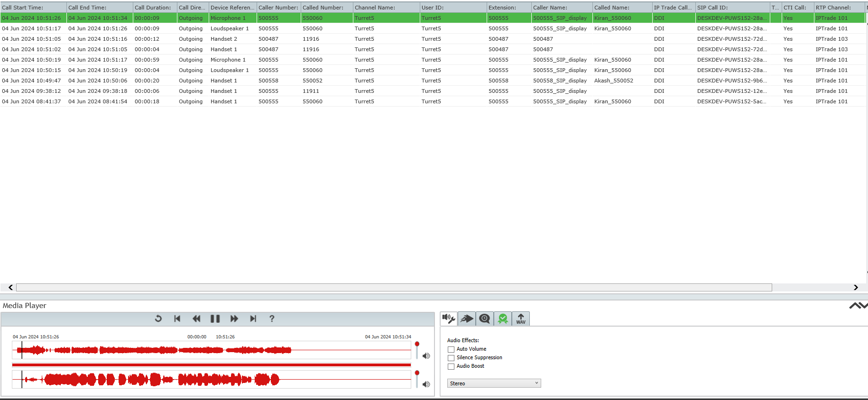Fast forward the call recording
The height and width of the screenshot is (400, 868).
pyautogui.click(x=234, y=318)
